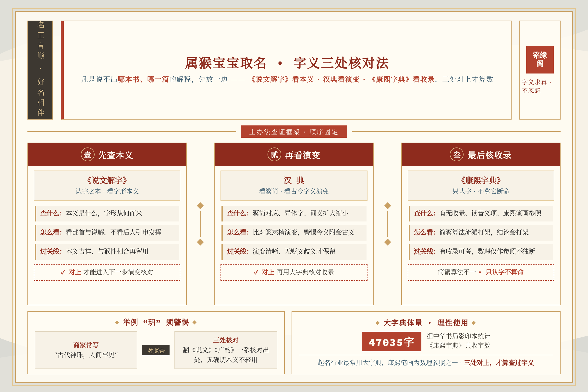Image resolution: width=588 pixels, height=392 pixels.
Task: Select the 汉典 source card
Action: click(x=294, y=185)
